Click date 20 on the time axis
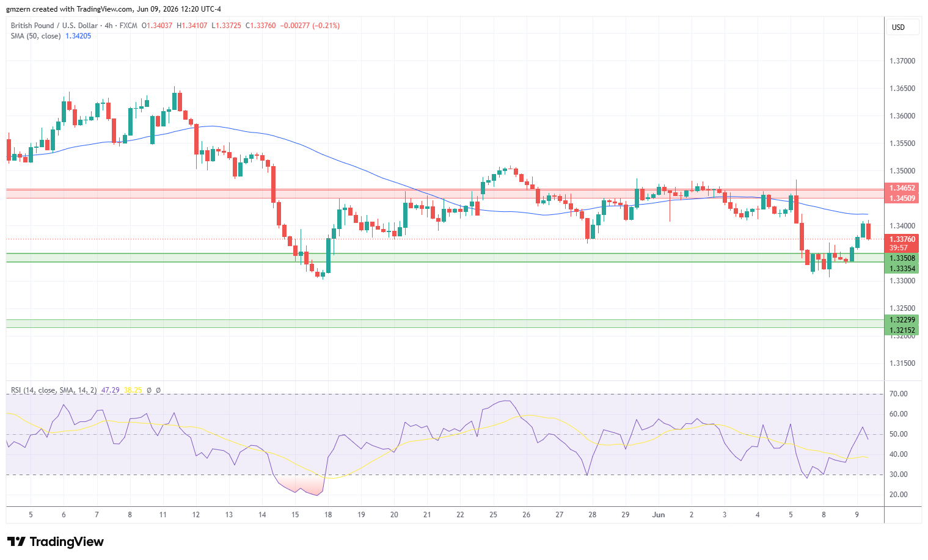 coord(394,515)
